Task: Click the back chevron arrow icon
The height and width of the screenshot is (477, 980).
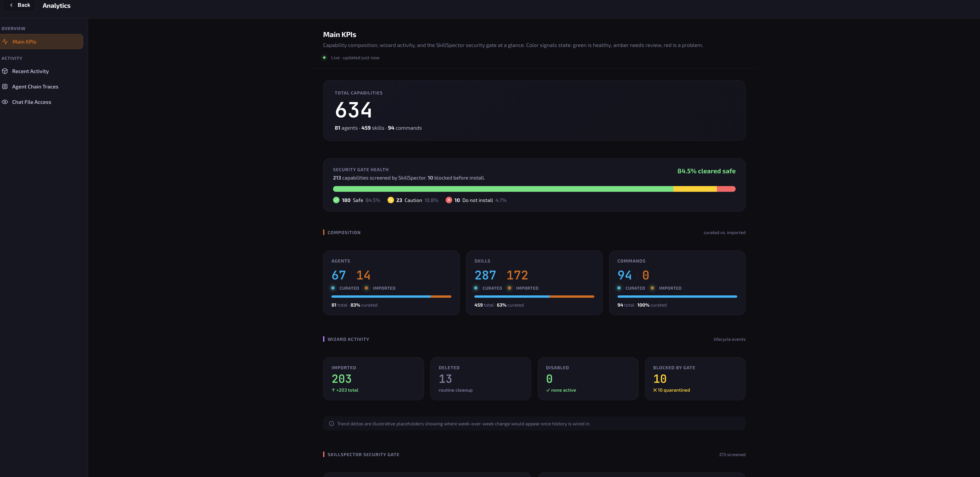Action: click(x=11, y=5)
